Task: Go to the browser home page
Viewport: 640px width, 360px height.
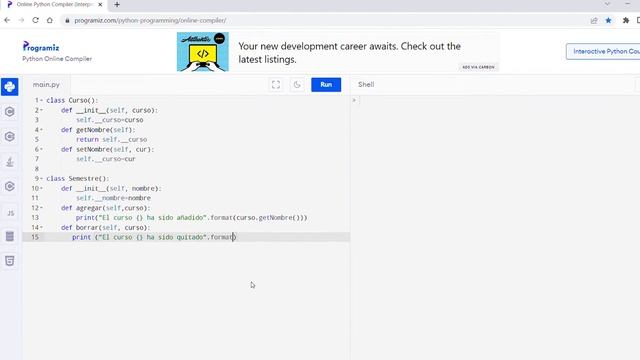Action: click(49, 20)
